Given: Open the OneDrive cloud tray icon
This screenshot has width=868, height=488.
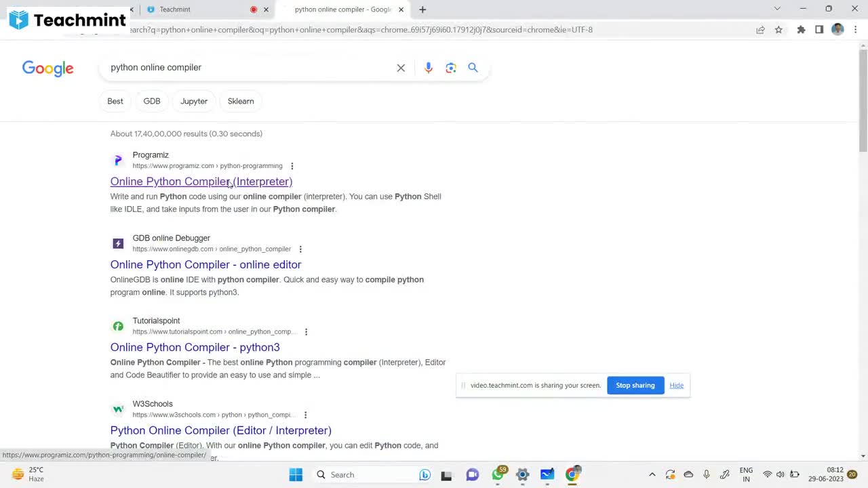Looking at the screenshot, I should point(688,474).
